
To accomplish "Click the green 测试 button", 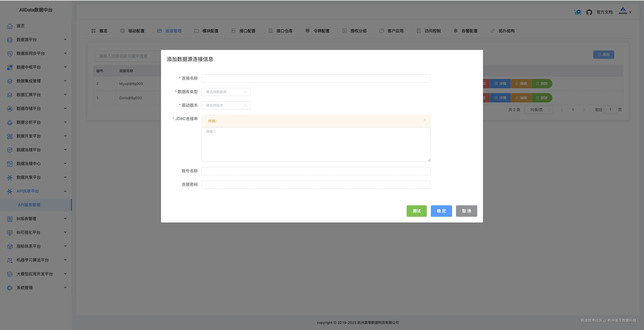I will [x=416, y=211].
